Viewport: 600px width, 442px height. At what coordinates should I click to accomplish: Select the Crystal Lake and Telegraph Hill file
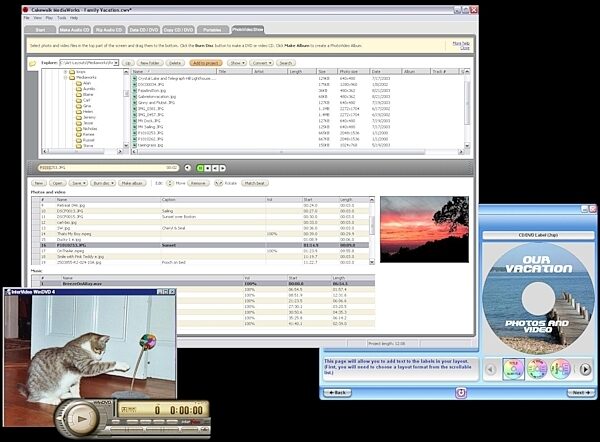(x=174, y=78)
